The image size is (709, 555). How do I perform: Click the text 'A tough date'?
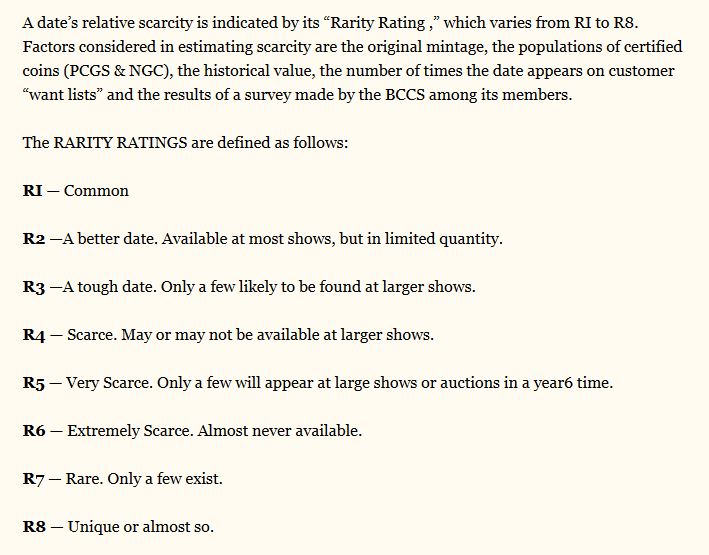pos(109,287)
